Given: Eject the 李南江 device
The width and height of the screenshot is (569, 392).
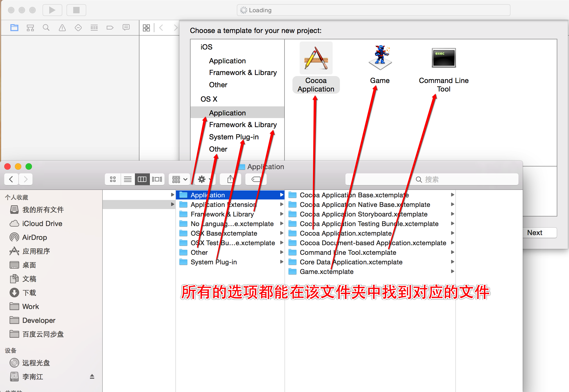Looking at the screenshot, I should tap(92, 376).
